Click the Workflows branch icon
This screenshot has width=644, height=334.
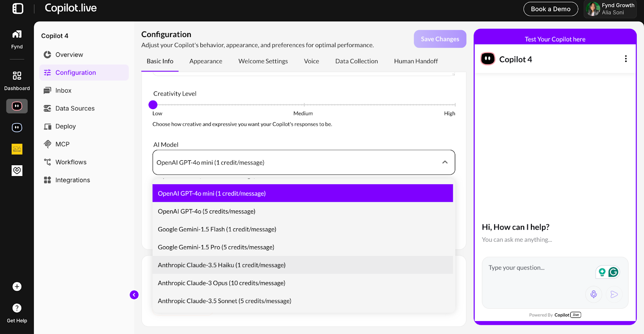(x=47, y=162)
